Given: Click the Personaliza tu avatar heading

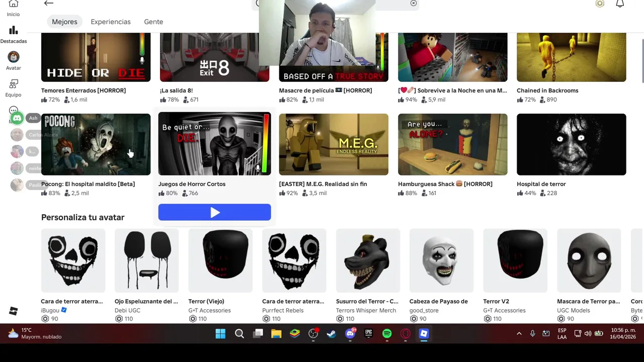Looking at the screenshot, I should pyautogui.click(x=83, y=217).
